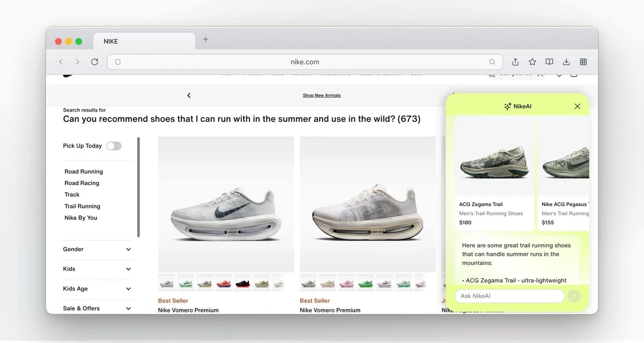644x343 pixels.
Task: Click NikeAI reply starting 'Here are some great'
Action: [x=516, y=254]
